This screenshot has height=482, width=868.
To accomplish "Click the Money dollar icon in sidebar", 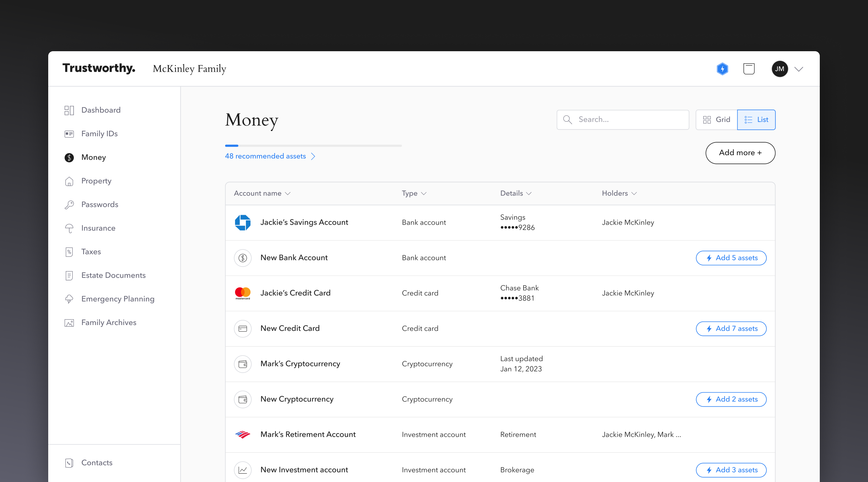I will tap(69, 157).
